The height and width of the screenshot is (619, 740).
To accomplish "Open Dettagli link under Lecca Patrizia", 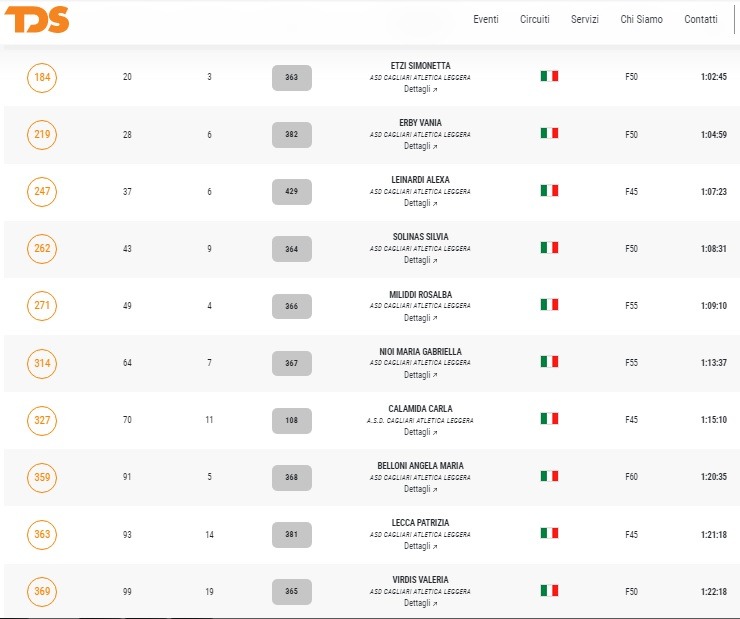I will pos(420,546).
